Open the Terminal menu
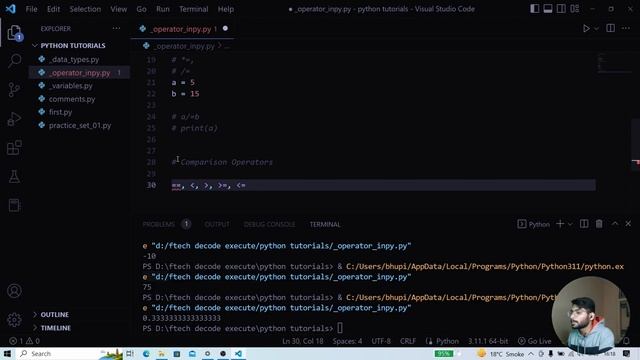 pos(193,9)
